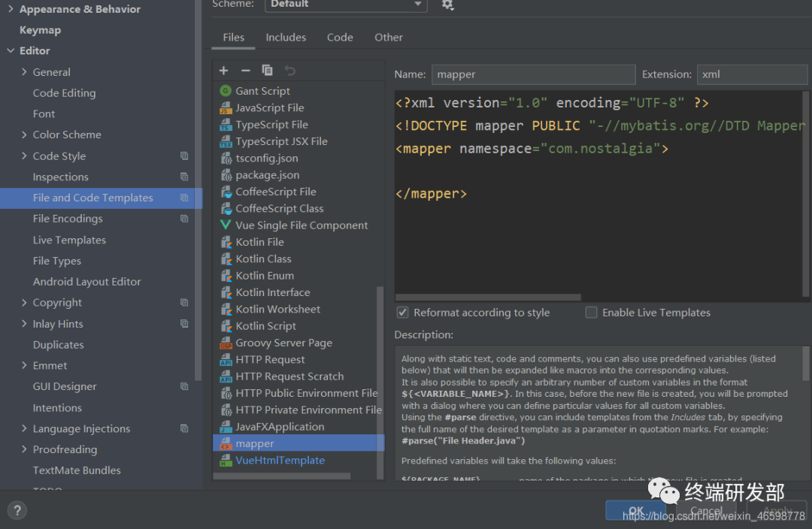The width and height of the screenshot is (812, 529).
Task: Select Vue Single File Component template
Action: point(301,225)
